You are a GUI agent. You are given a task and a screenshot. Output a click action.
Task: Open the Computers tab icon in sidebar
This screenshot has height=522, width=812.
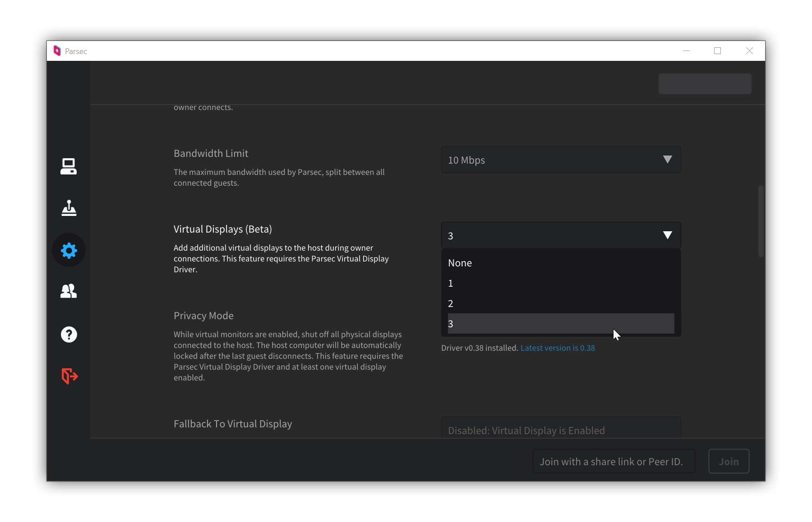click(x=69, y=166)
